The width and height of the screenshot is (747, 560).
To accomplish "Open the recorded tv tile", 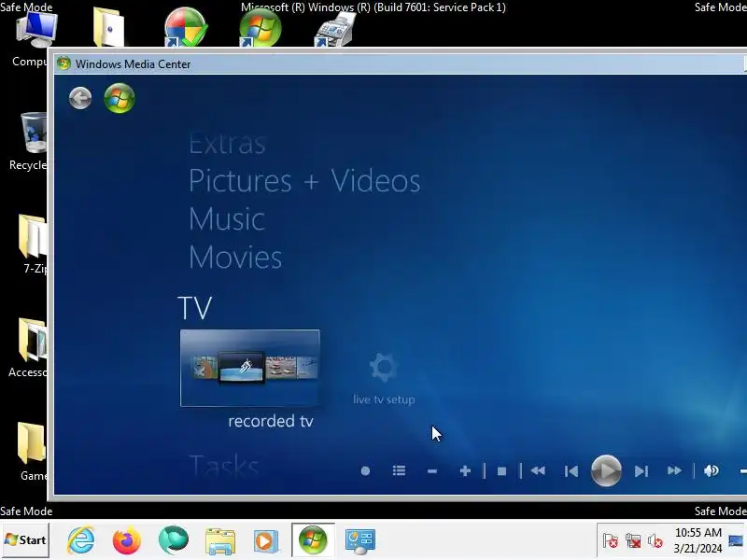I will (249, 368).
